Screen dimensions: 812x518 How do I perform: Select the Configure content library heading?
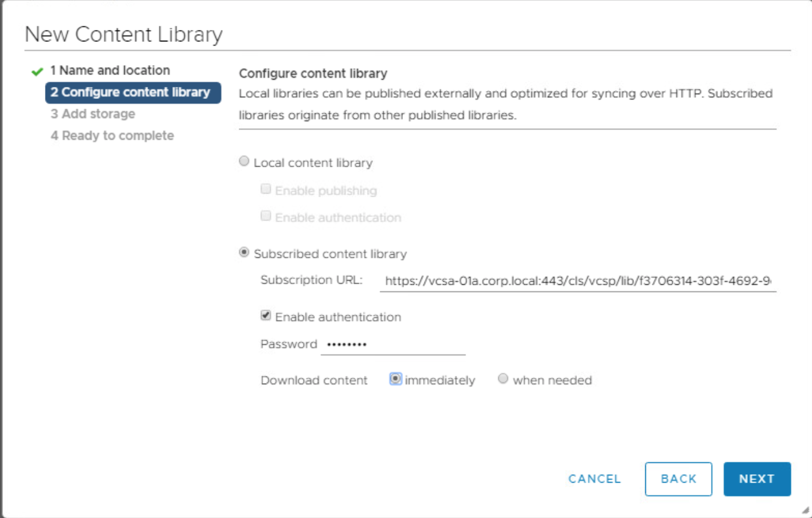tap(314, 73)
